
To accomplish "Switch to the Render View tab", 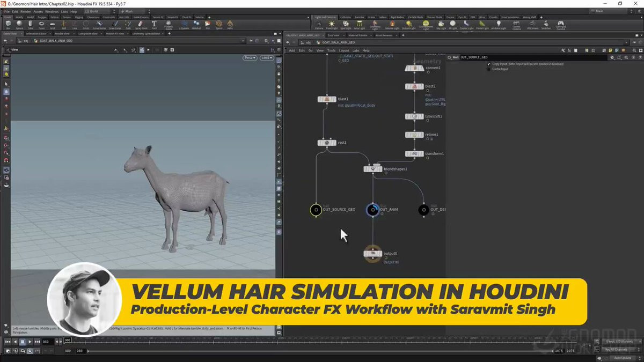I will tap(63, 34).
